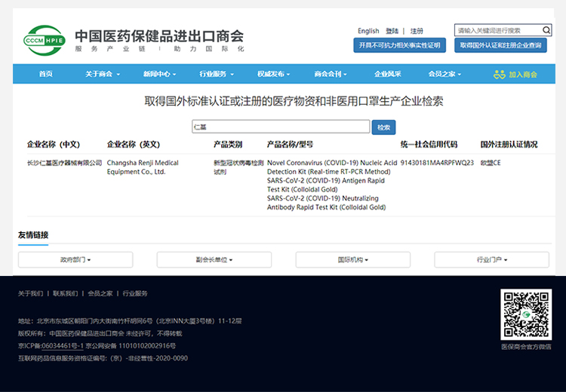
Task: Click the CCCMHPIE logo
Action: tap(44, 38)
